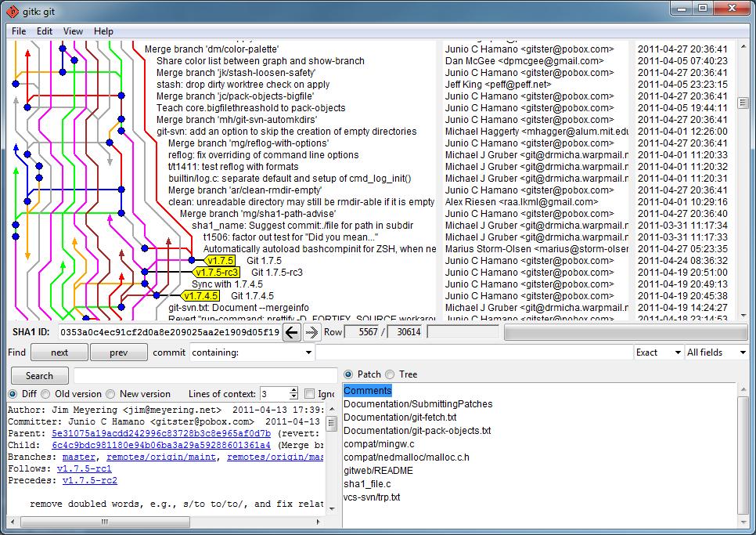
Task: Click scroll-up arrow of the commit list
Action: click(x=743, y=46)
